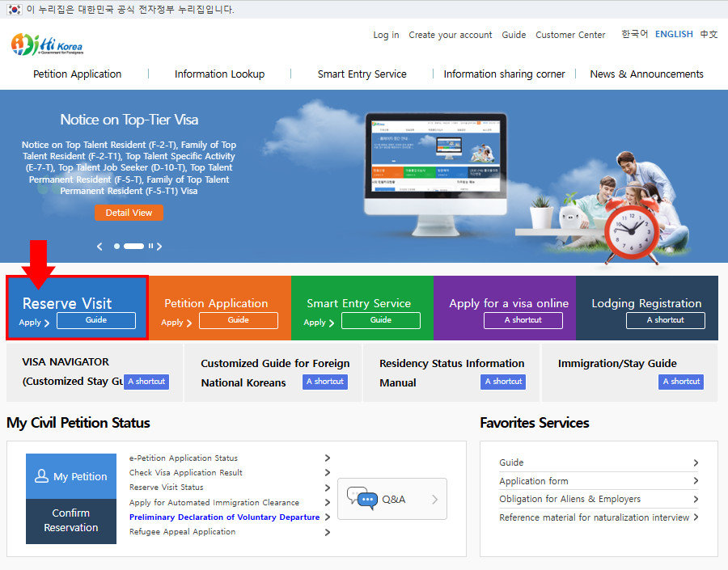Click the Hi Korea logo

pyautogui.click(x=47, y=44)
